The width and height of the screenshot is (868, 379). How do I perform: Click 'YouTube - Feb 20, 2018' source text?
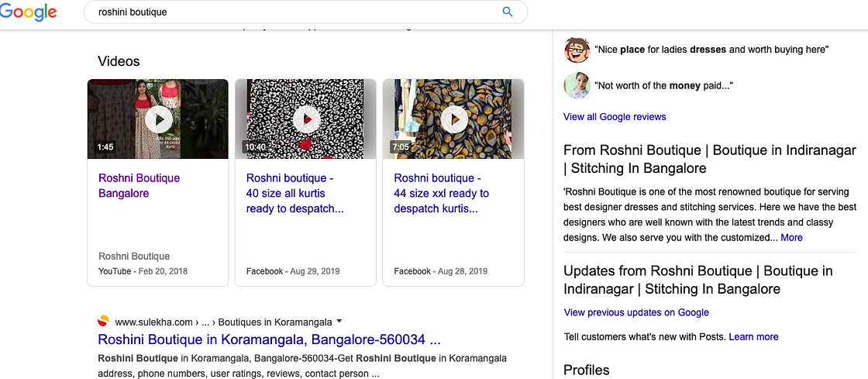coord(143,271)
